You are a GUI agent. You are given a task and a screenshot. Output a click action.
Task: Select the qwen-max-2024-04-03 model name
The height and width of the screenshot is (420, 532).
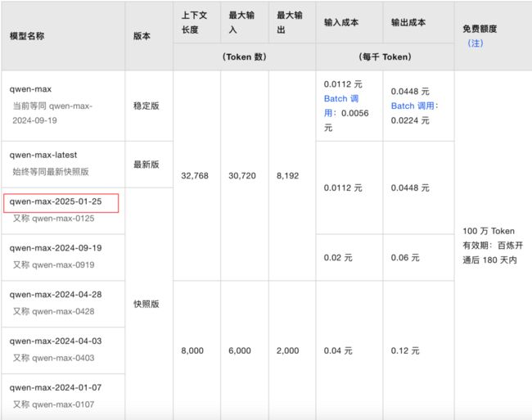click(56, 341)
